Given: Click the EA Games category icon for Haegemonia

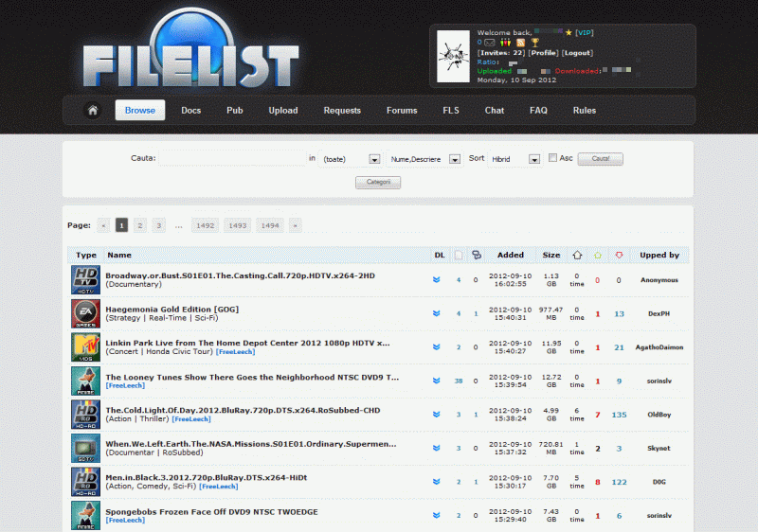Looking at the screenshot, I should point(85,313).
